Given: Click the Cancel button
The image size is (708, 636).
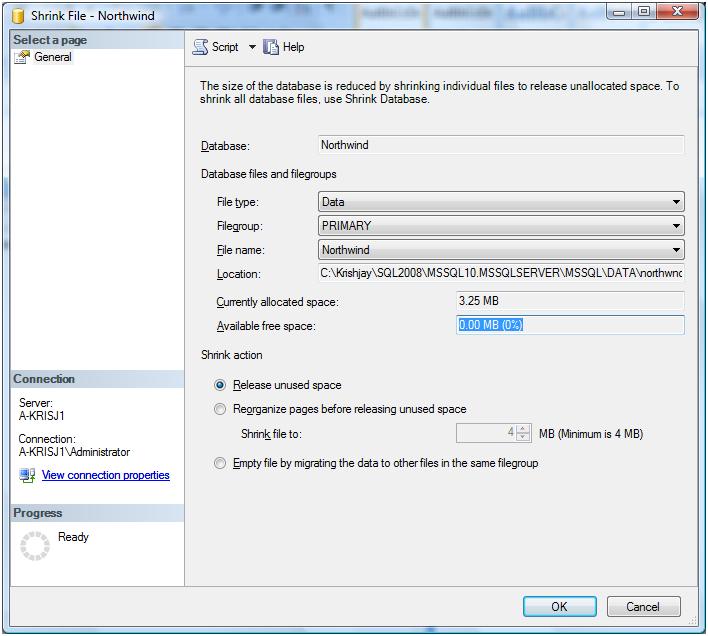Looking at the screenshot, I should [x=643, y=607].
